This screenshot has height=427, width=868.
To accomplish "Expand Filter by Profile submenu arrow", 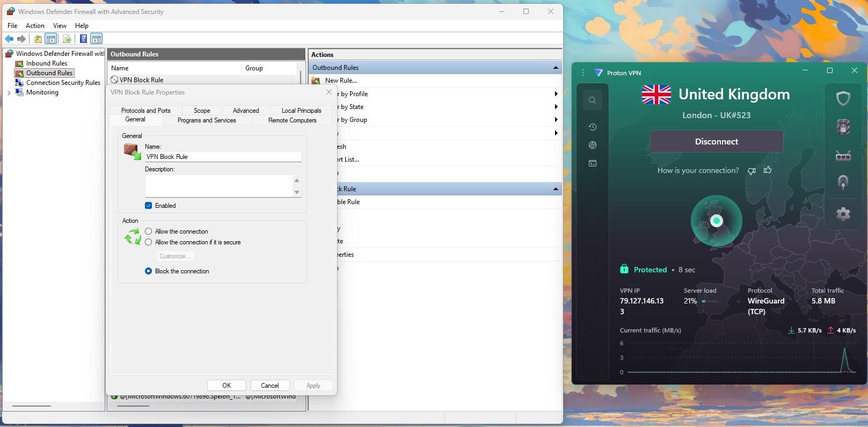I will click(556, 94).
